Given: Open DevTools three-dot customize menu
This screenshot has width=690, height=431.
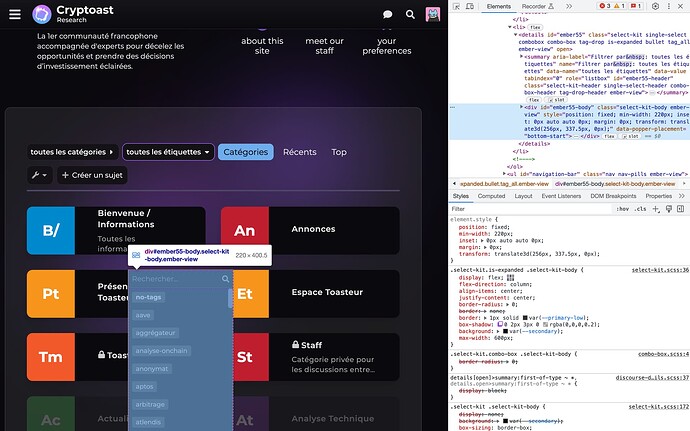Looking at the screenshot, I should tap(669, 6).
